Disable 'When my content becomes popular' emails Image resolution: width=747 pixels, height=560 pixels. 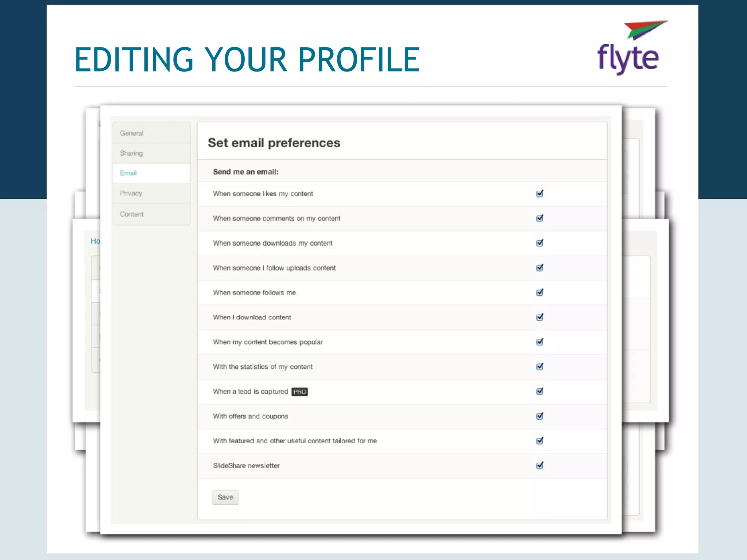coord(539,342)
